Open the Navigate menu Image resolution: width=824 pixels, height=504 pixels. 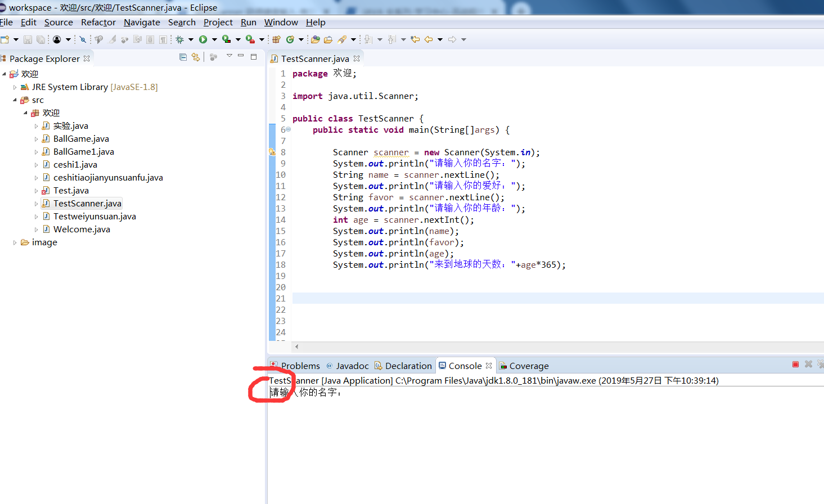click(x=142, y=22)
